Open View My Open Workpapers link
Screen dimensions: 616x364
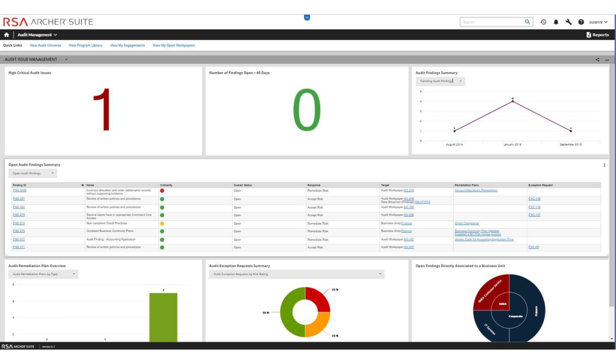(174, 45)
